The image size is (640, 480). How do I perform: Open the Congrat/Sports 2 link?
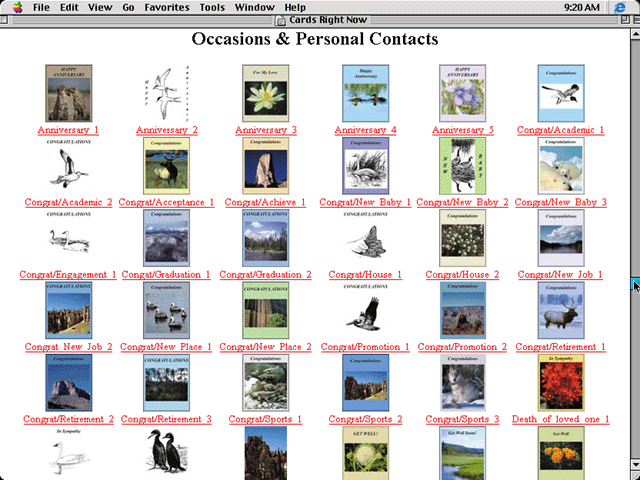[x=365, y=419]
